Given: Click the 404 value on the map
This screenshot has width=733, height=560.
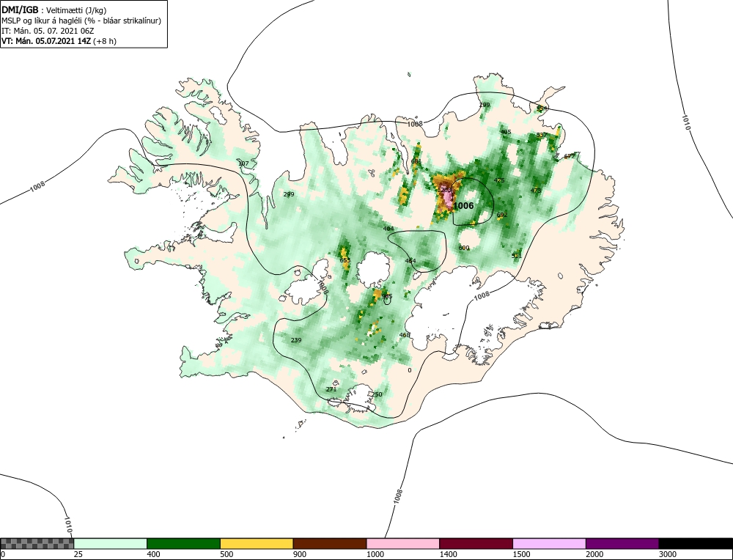Looking at the screenshot, I should (x=388, y=229).
